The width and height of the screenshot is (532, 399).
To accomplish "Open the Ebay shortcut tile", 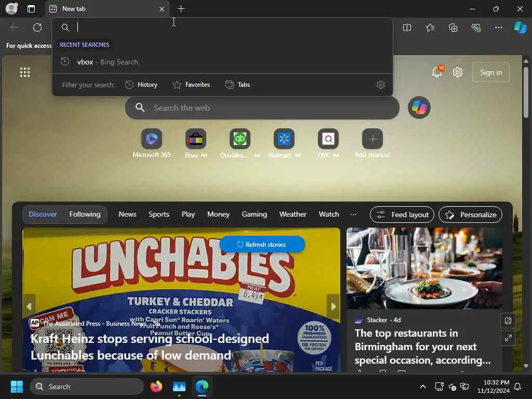I will click(x=196, y=144).
